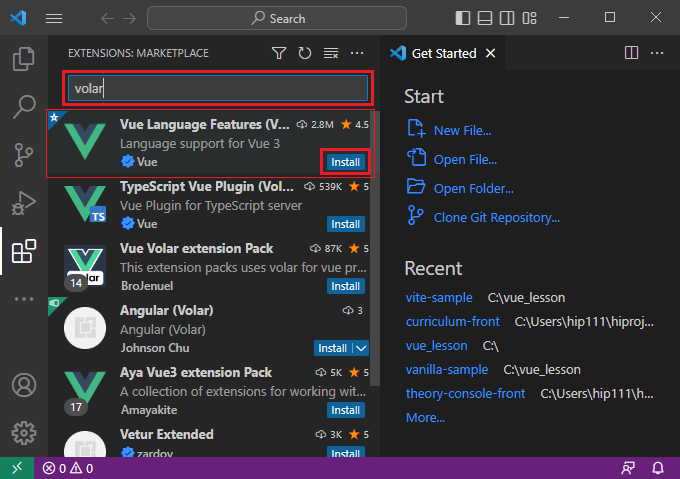Open the Manage gear icon
The height and width of the screenshot is (479, 680).
[x=23, y=433]
